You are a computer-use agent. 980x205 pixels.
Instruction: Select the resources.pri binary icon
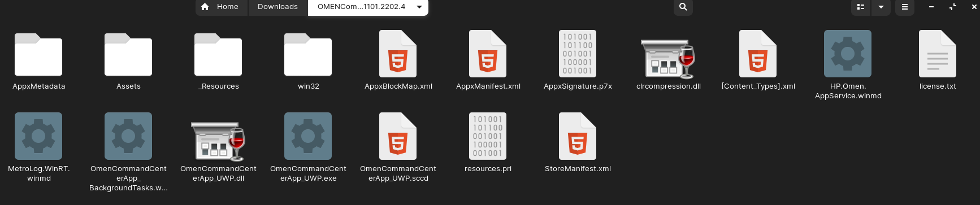tap(488, 136)
